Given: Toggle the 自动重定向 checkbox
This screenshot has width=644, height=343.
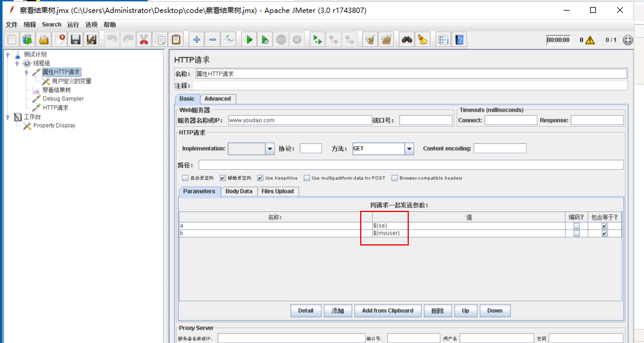Looking at the screenshot, I should click(185, 178).
